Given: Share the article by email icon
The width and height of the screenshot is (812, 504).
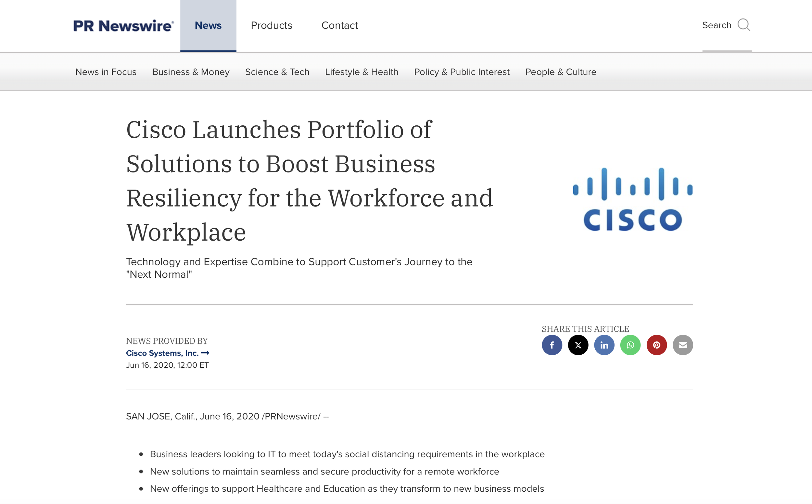Looking at the screenshot, I should pyautogui.click(x=683, y=345).
